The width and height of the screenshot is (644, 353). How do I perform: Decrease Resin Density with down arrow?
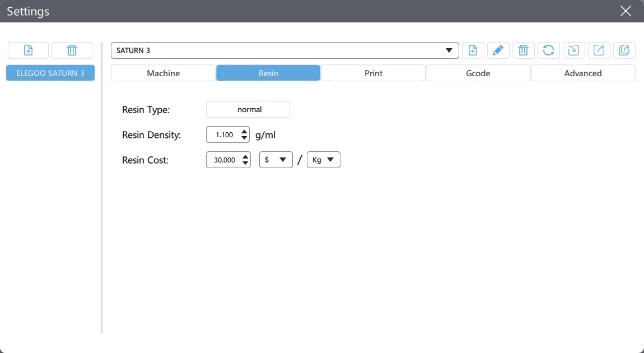click(244, 138)
